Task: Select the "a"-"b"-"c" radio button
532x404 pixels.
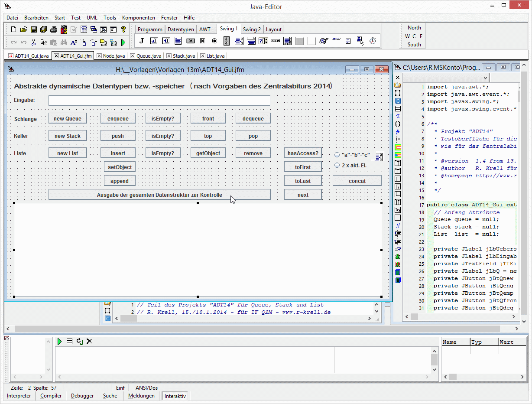Action: coord(337,155)
